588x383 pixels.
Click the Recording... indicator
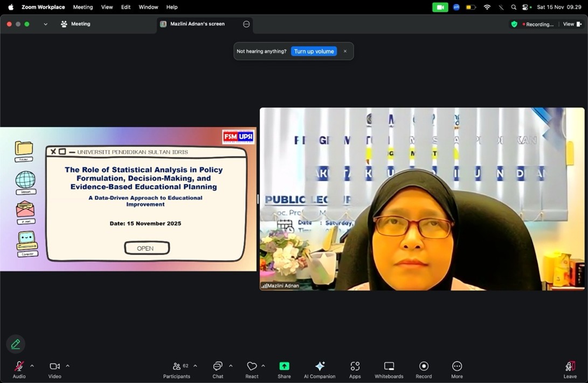[538, 24]
